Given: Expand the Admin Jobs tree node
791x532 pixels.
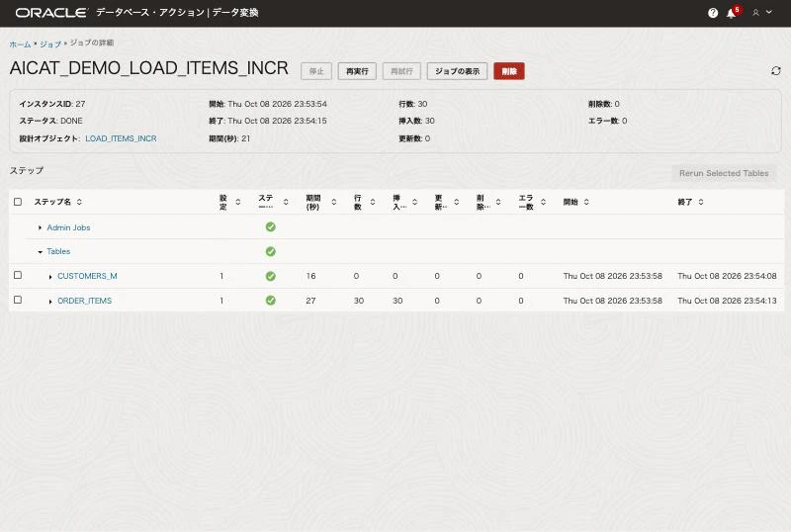Looking at the screenshot, I should [x=40, y=227].
